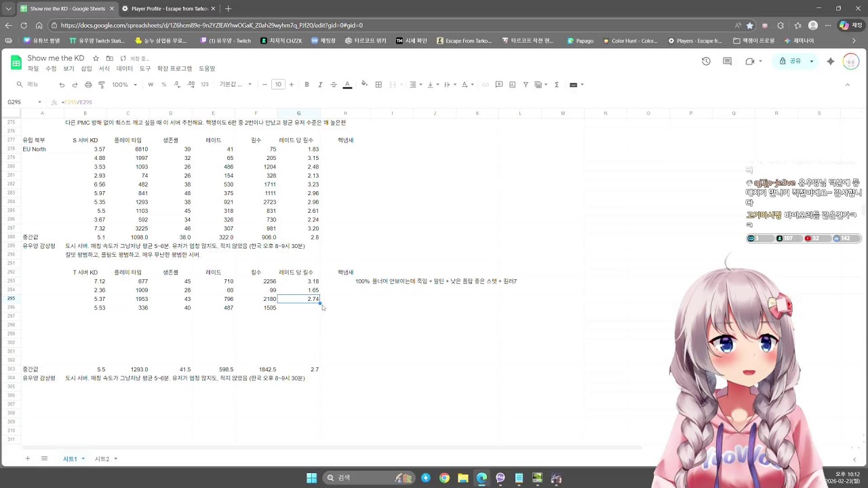Open the 도움말 menu

(207, 68)
